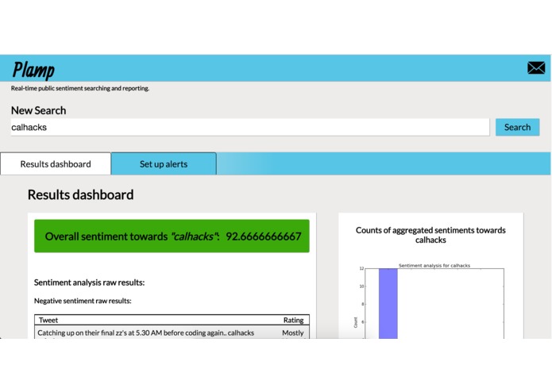Click the 'Count' axis label
The height and width of the screenshot is (392, 552).
pos(355,322)
